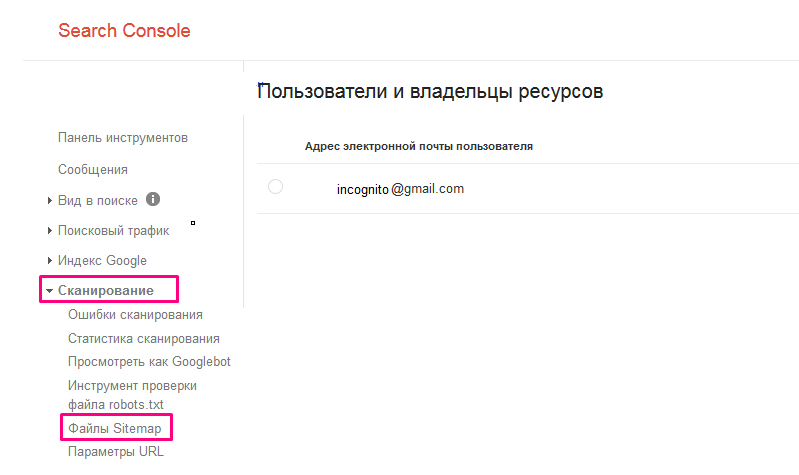Click the Сканирование section label
The image size is (799, 475).
tap(106, 290)
